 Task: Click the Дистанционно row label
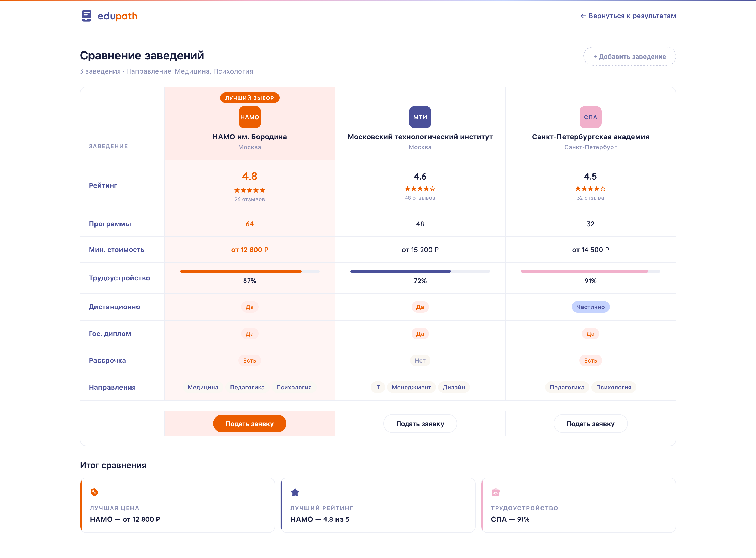114,307
